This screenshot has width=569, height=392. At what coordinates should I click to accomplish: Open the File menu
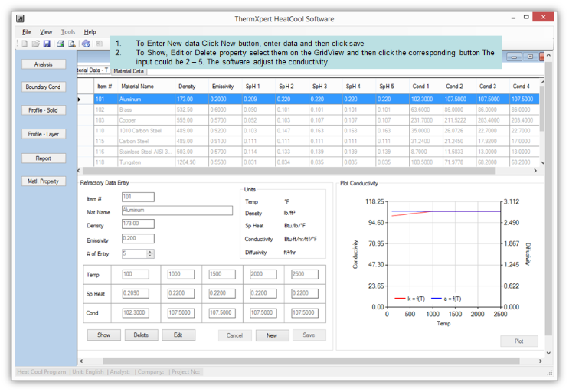(x=27, y=32)
